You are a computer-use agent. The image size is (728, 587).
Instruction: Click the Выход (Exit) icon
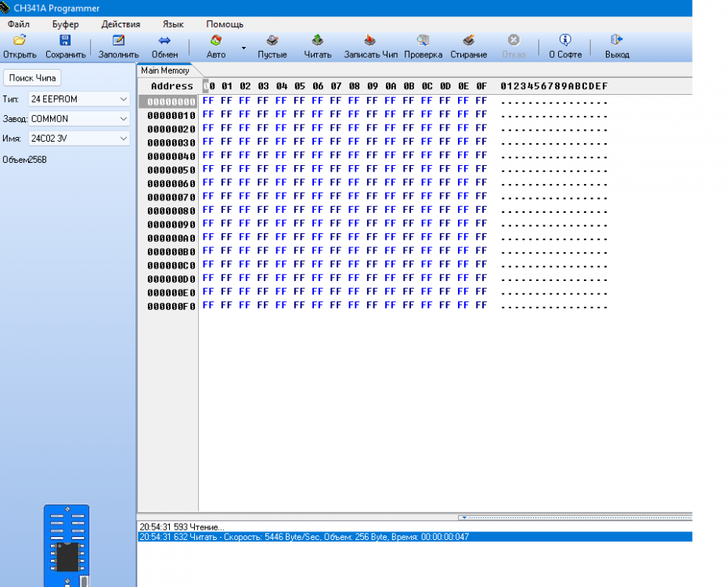[x=617, y=41]
